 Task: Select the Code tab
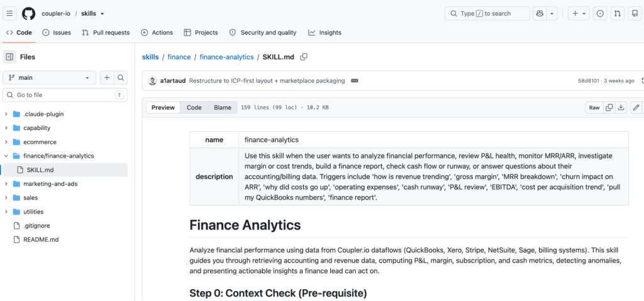point(19,33)
